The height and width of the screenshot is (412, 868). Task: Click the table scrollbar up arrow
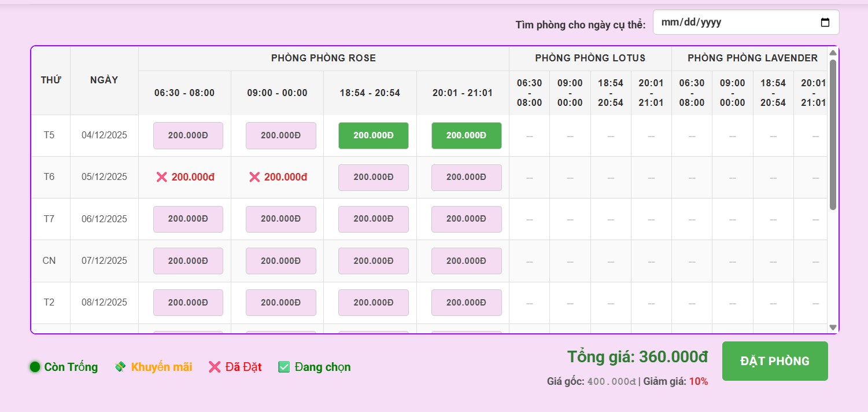[833, 53]
